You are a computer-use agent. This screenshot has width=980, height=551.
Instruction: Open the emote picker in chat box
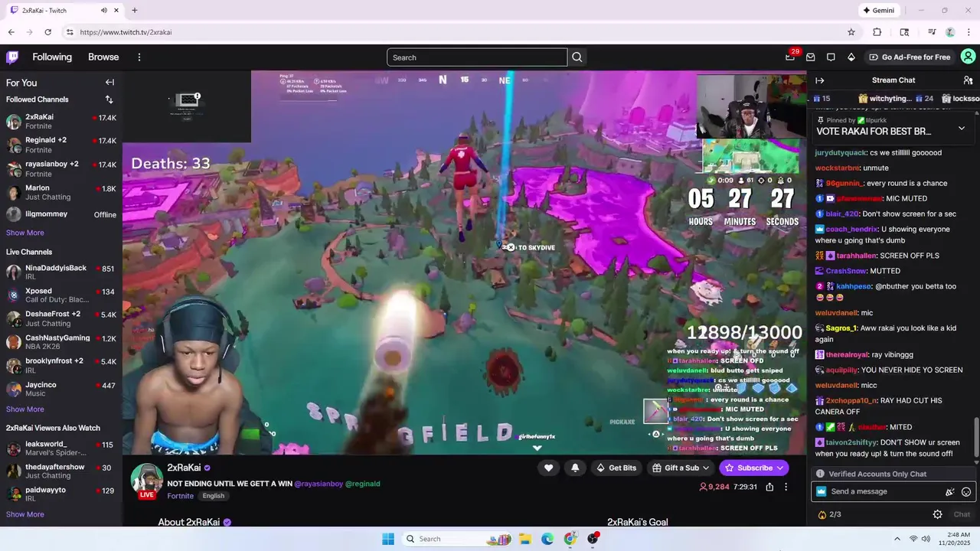pos(966,492)
